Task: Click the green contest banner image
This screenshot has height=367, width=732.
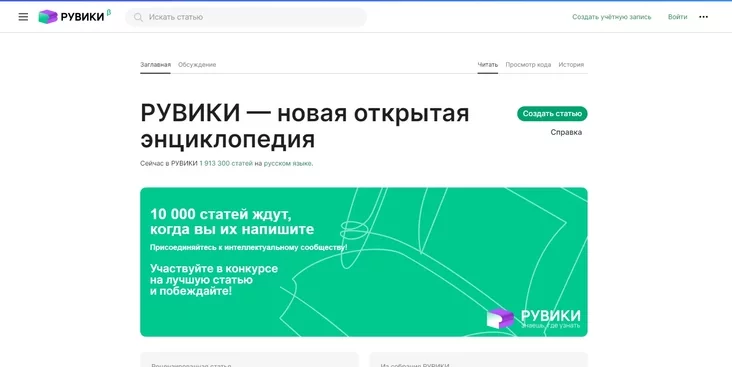Action: [x=364, y=262]
